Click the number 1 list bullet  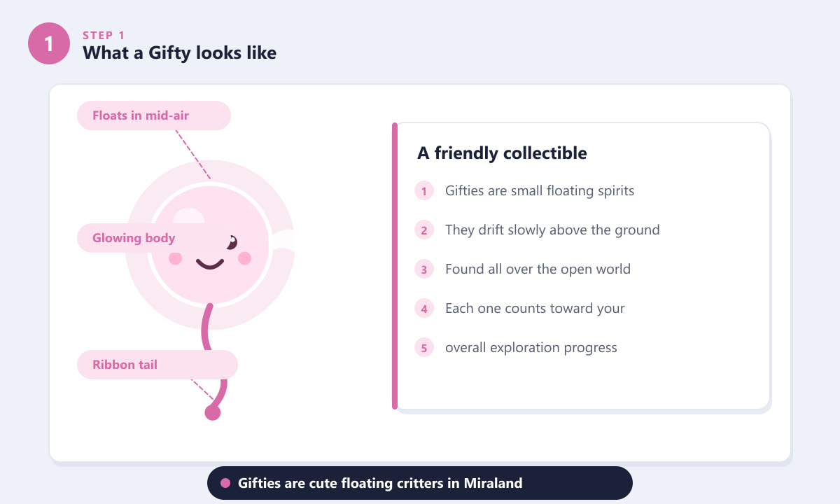[x=424, y=190]
